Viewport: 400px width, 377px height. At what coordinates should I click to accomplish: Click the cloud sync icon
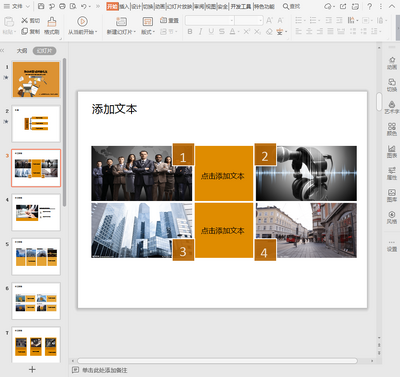point(328,6)
